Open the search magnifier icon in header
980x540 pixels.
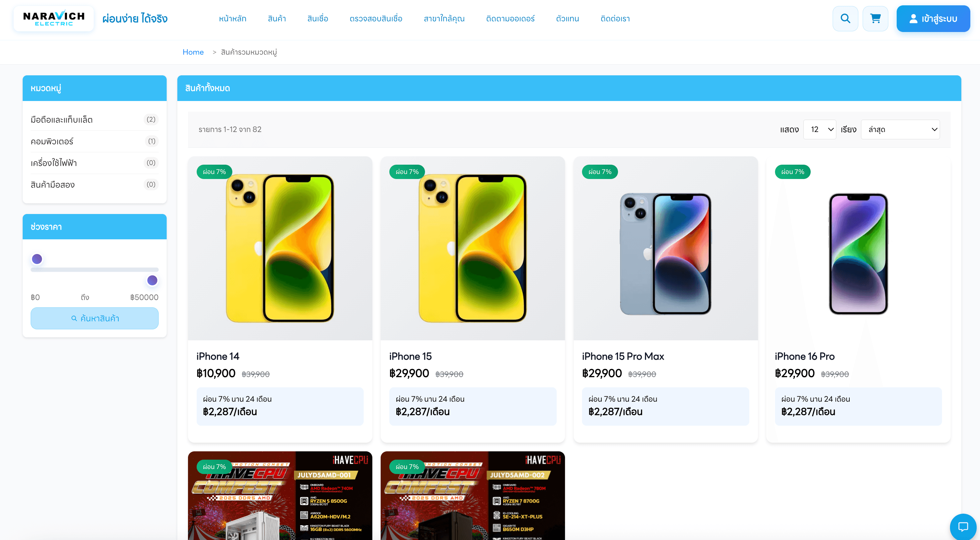pos(845,19)
